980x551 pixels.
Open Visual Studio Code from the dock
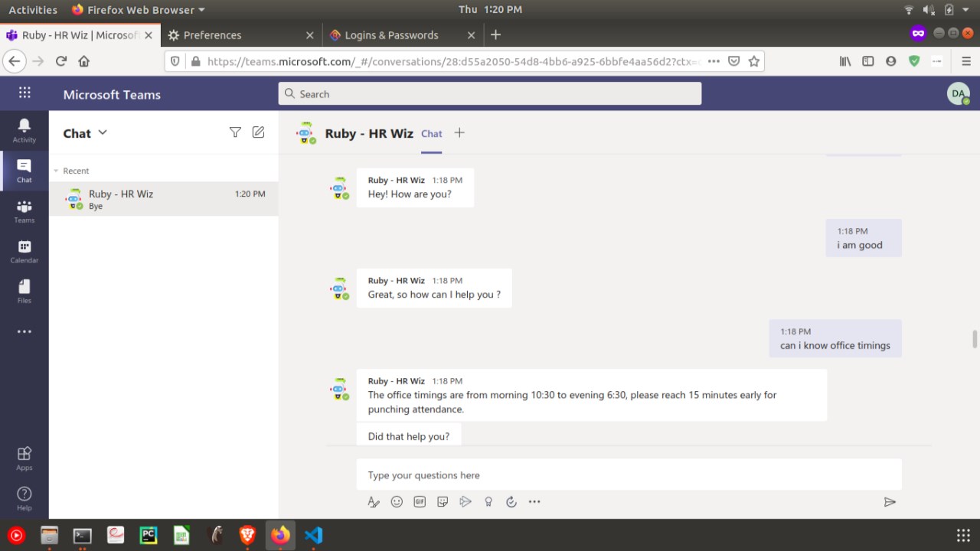pyautogui.click(x=313, y=535)
